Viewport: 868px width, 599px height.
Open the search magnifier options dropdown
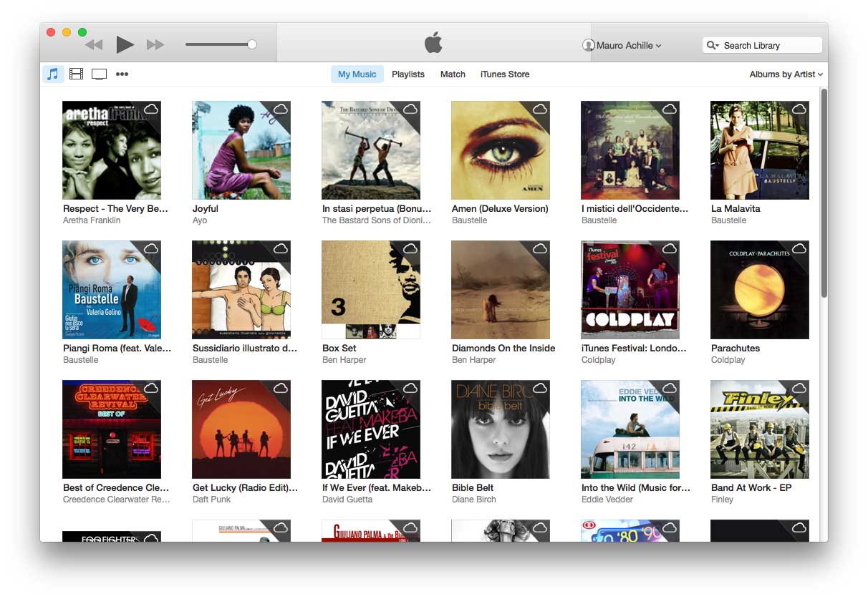pyautogui.click(x=713, y=45)
